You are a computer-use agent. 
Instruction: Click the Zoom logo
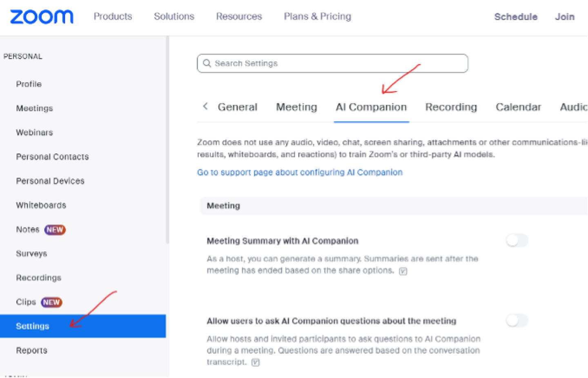point(42,17)
